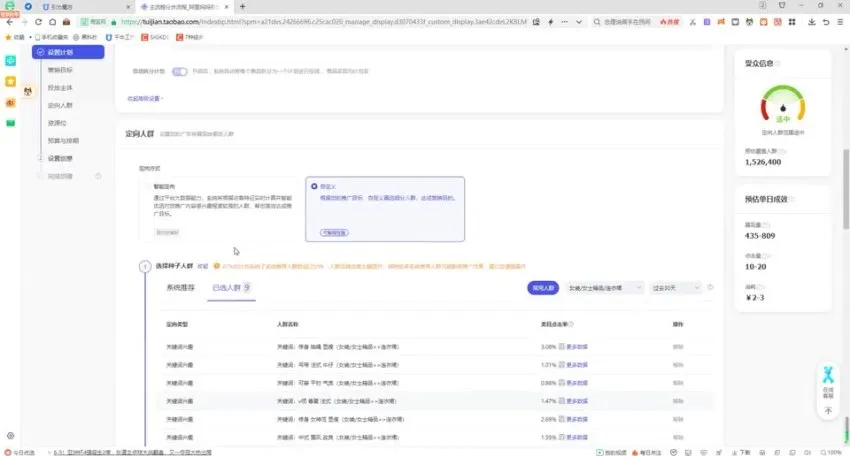Collapse advanced settings via 收起高级设置
The image size is (850, 456).
click(x=145, y=98)
